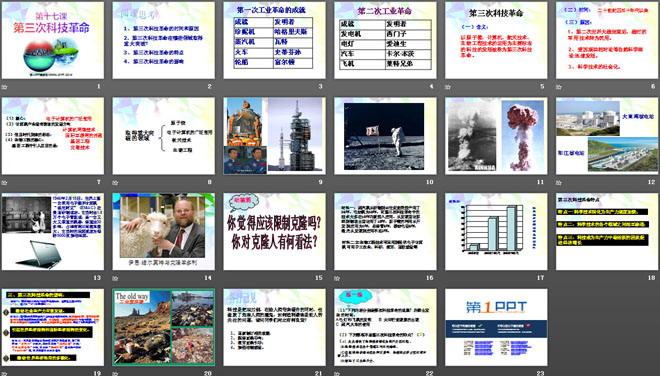Select slide 20 The old way thumbnail

pos(163,327)
